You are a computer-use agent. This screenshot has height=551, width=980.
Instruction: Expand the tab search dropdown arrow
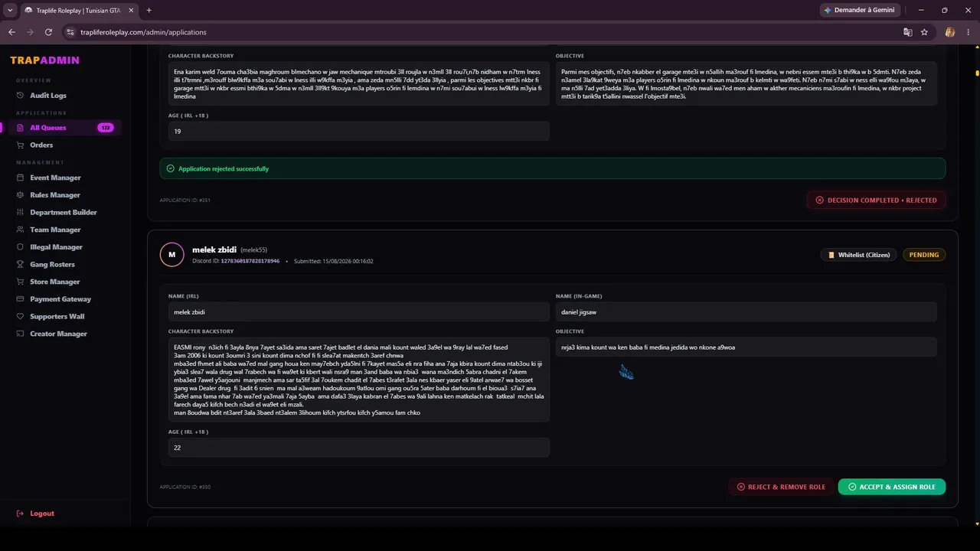pos(10,10)
